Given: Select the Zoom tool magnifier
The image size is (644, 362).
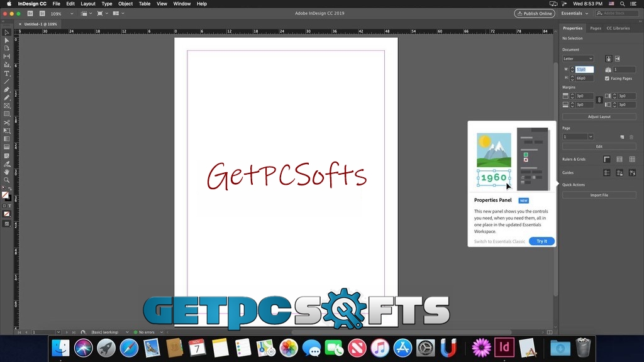Looking at the screenshot, I should click(6, 180).
